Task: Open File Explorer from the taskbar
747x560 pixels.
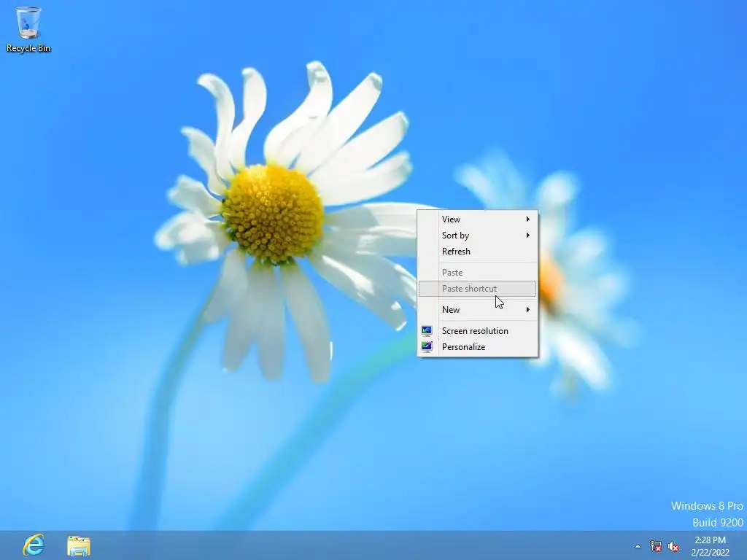Action: click(x=79, y=545)
